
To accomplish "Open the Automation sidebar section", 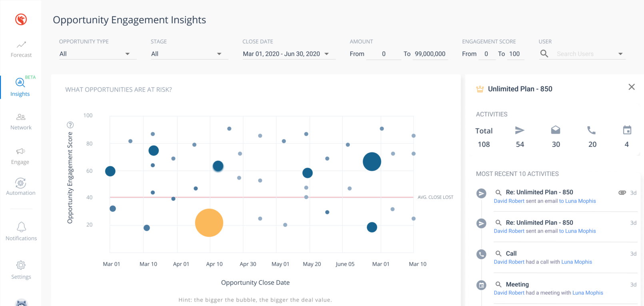I will click(x=21, y=187).
